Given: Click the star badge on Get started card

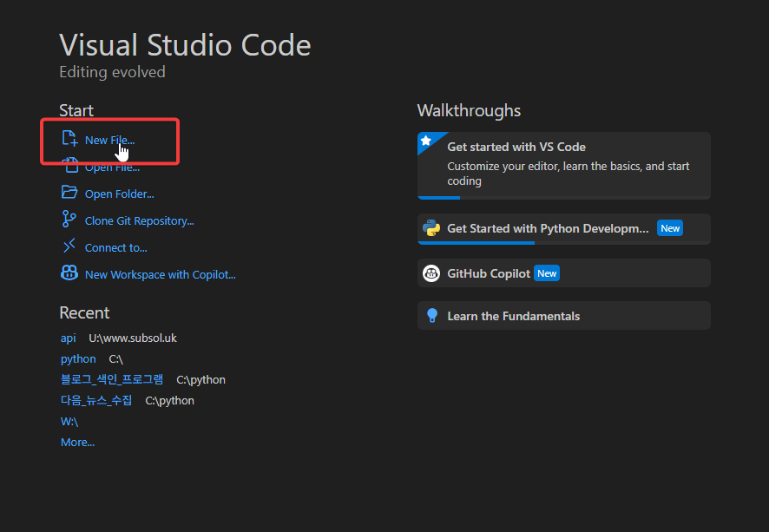Looking at the screenshot, I should [x=426, y=141].
